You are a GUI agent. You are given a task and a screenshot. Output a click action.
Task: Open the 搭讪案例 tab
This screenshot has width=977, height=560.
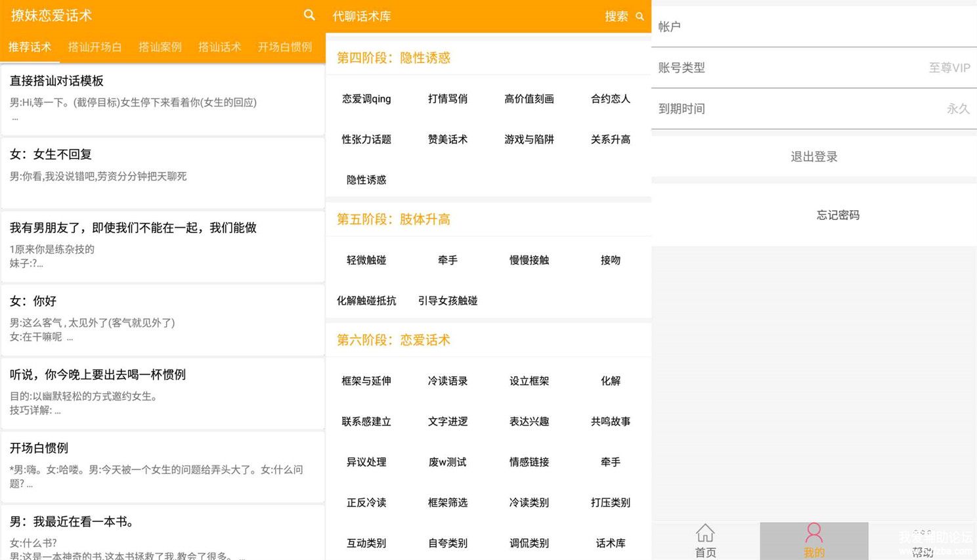coord(160,47)
